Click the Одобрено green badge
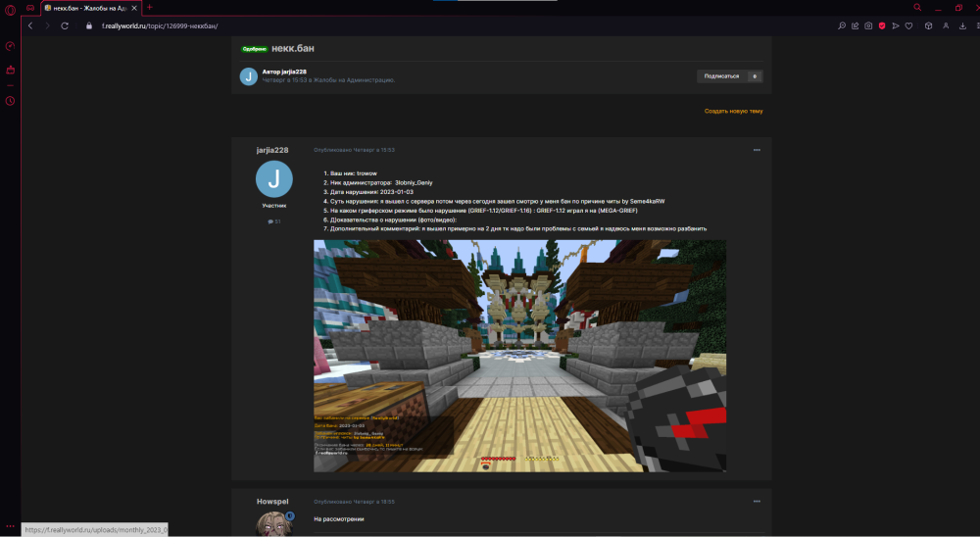 click(255, 49)
